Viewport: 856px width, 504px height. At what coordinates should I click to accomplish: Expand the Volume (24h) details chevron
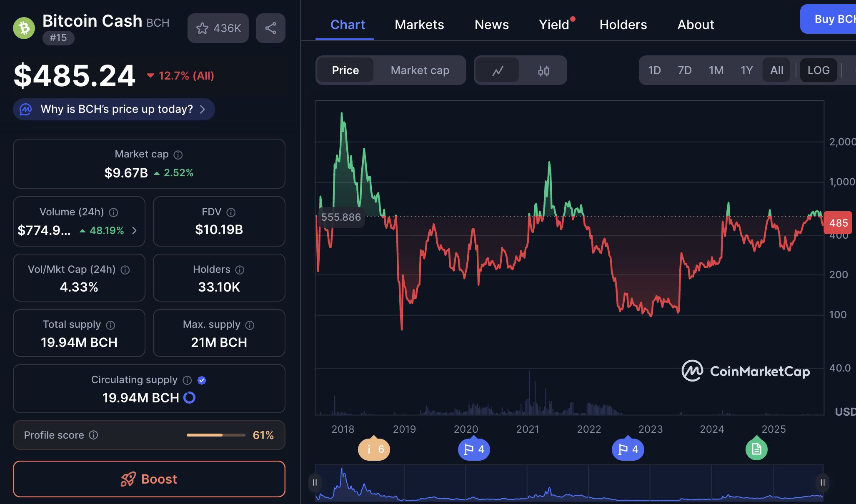click(134, 230)
